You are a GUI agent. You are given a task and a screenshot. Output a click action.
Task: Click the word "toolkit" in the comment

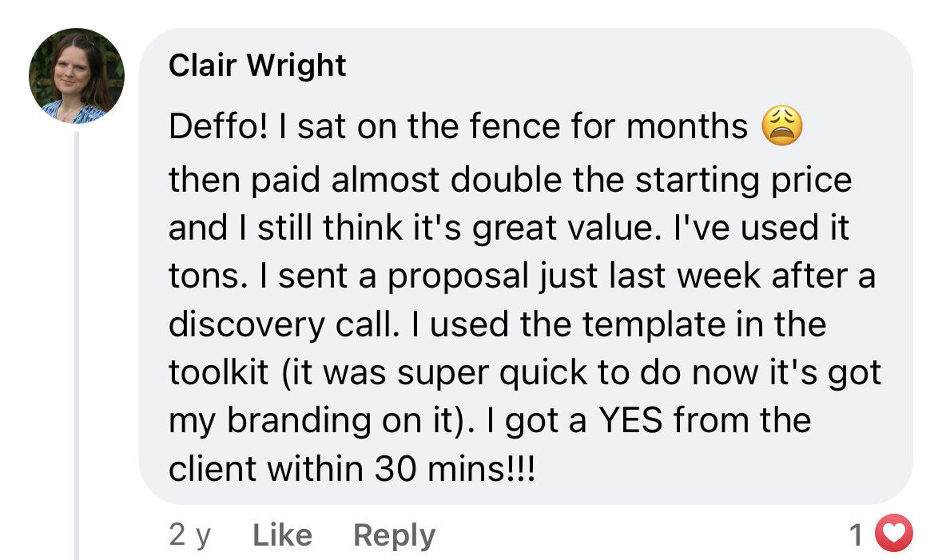point(219,371)
